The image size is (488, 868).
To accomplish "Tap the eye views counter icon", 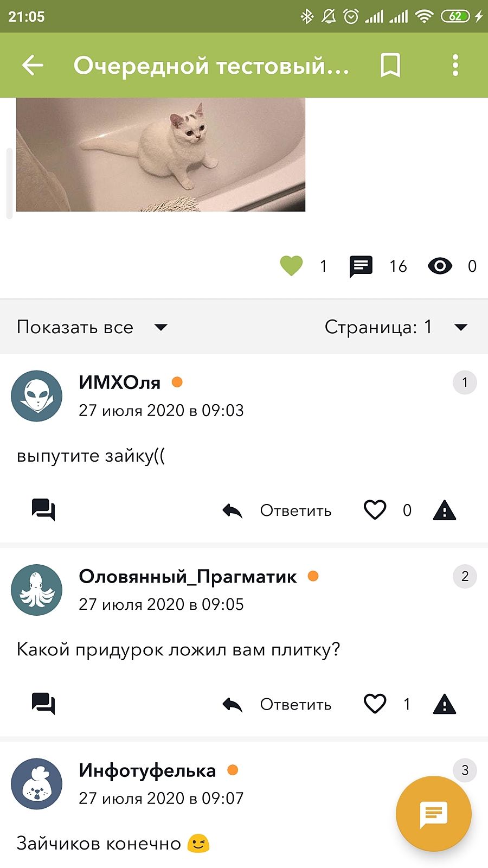I will (440, 266).
